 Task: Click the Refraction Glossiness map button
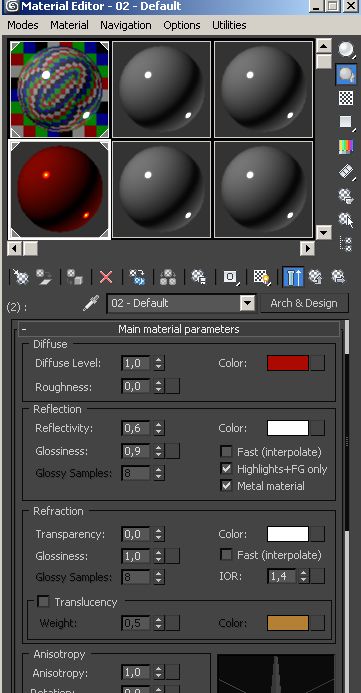coord(173,556)
